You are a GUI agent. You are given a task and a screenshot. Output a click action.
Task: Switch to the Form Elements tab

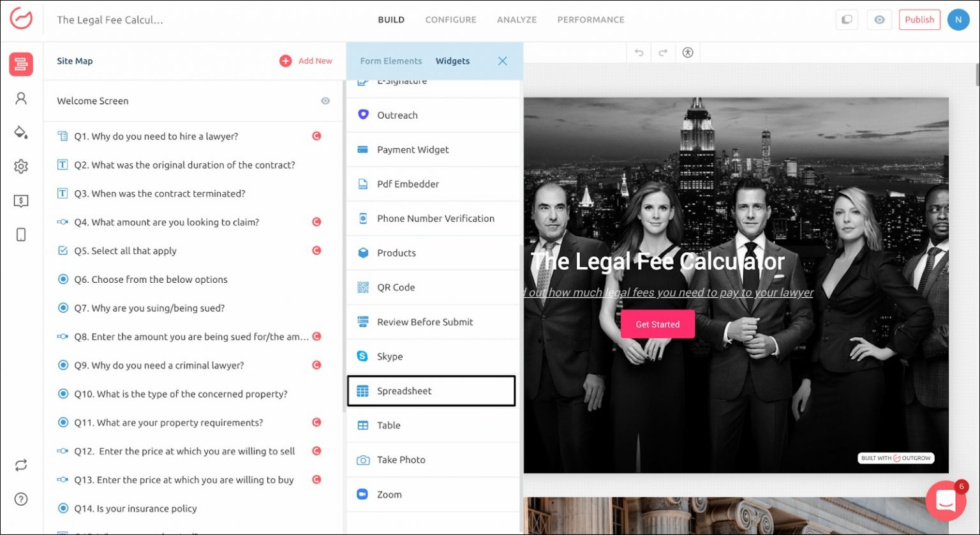[x=391, y=61]
